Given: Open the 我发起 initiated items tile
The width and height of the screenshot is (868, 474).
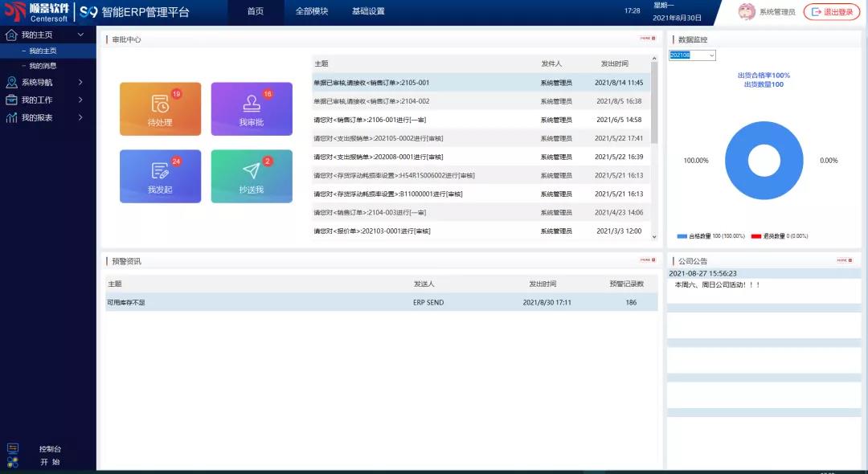Looking at the screenshot, I should pos(160,176).
